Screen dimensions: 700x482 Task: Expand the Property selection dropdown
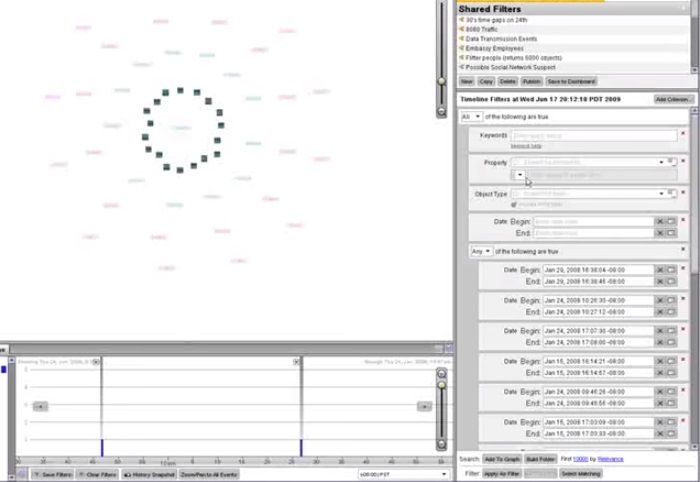pyautogui.click(x=661, y=162)
